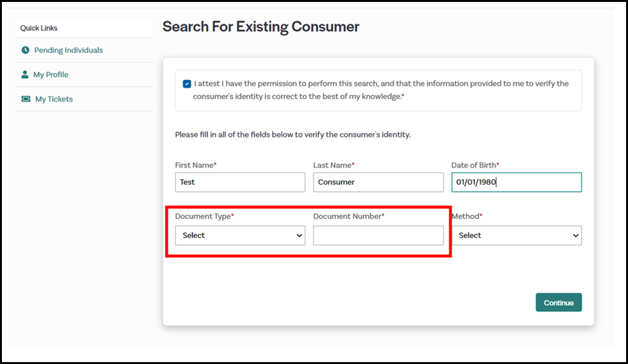Click the Document Type field label
This screenshot has width=628, height=364.
tap(204, 217)
